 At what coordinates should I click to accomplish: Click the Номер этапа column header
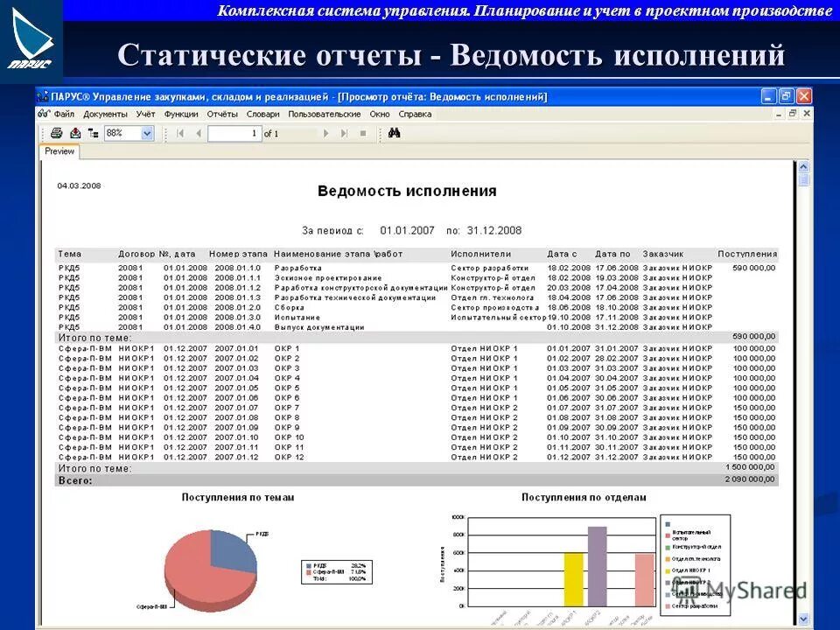238,254
